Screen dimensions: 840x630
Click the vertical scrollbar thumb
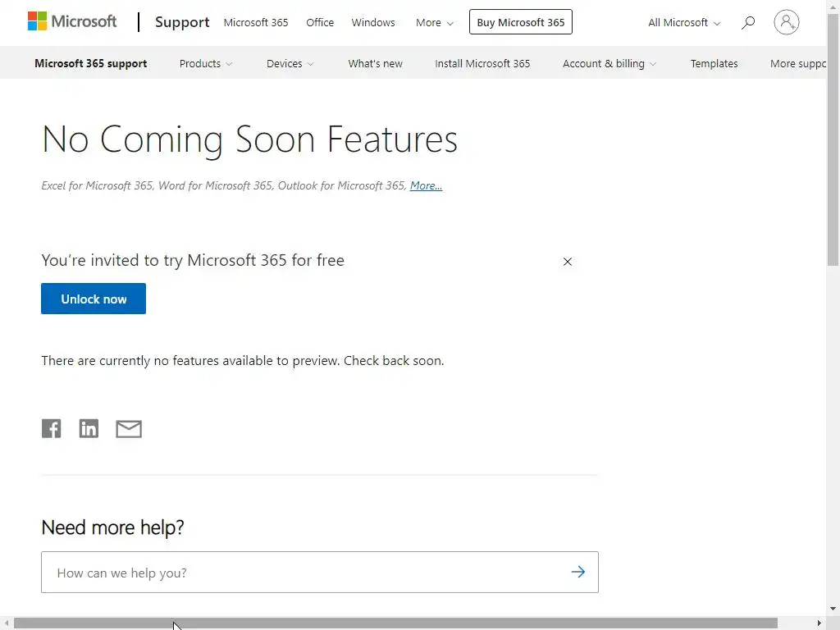click(833, 140)
